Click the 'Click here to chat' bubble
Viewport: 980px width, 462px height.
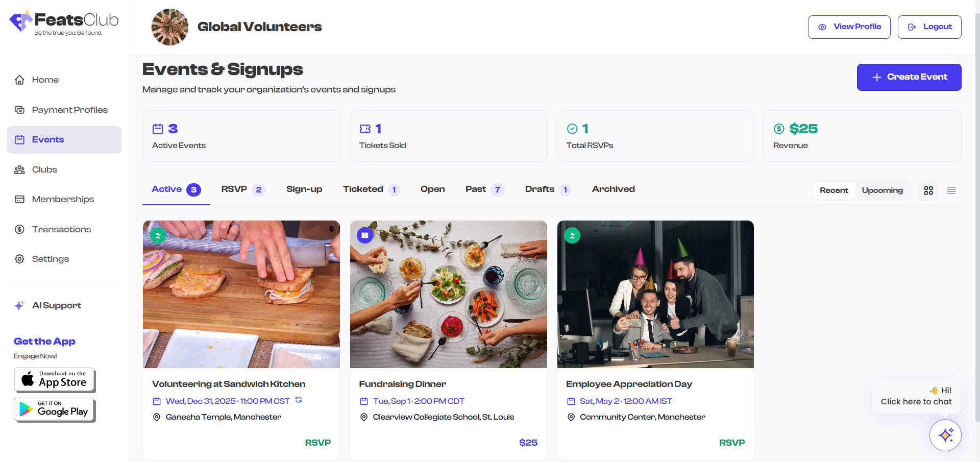coord(916,396)
